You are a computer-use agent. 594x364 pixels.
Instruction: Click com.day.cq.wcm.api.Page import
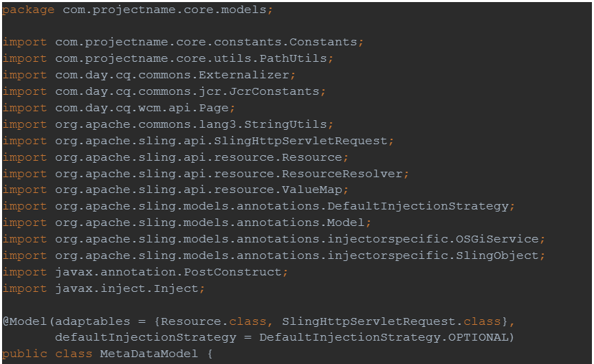118,109
